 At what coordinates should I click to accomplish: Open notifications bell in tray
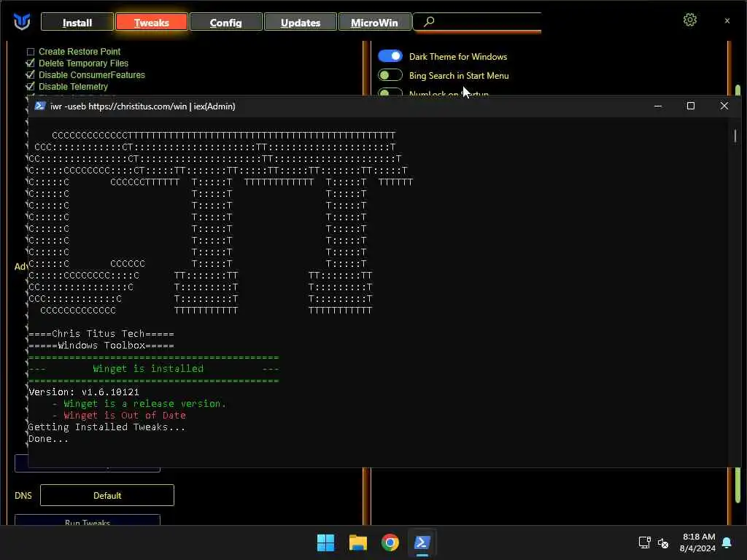click(x=727, y=542)
